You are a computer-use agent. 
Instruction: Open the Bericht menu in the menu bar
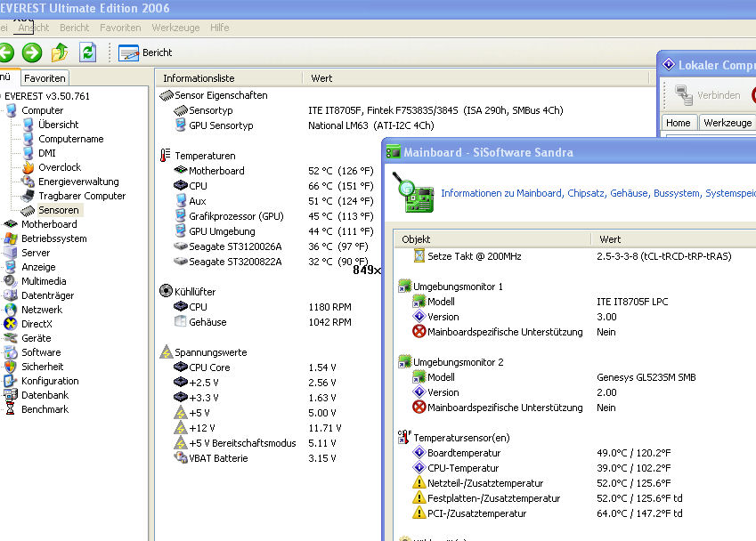(x=74, y=28)
